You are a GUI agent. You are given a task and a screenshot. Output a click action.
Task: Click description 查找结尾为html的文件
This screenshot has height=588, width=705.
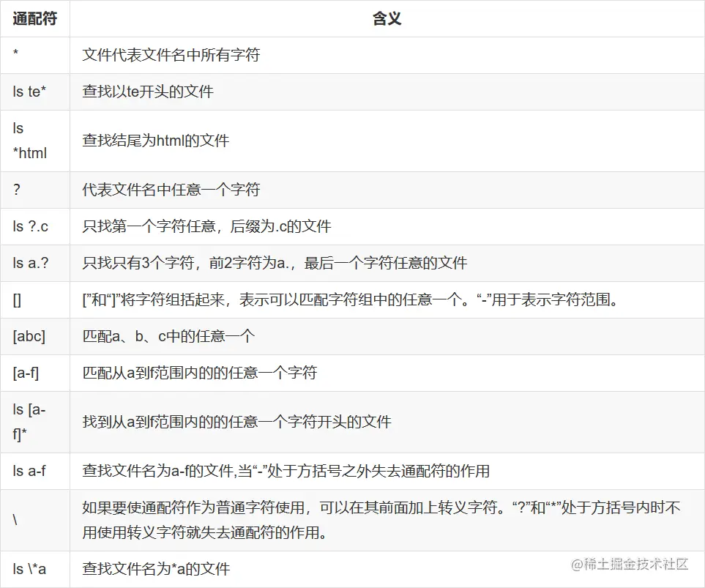(x=155, y=141)
